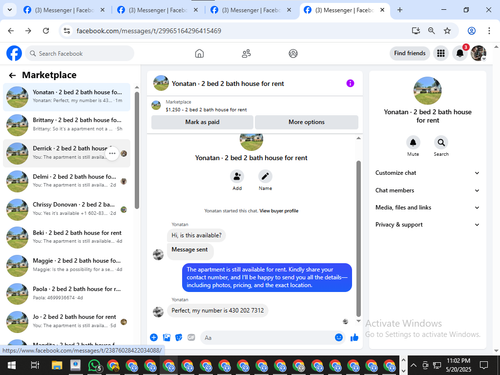Click the chat messages scrollbar
The width and height of the screenshot is (500, 375).
click(359, 238)
